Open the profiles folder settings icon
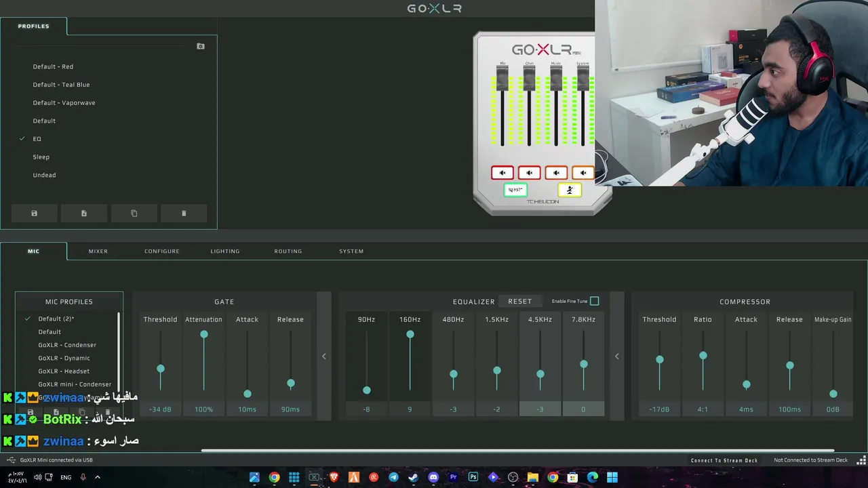The image size is (868, 488). [201, 46]
